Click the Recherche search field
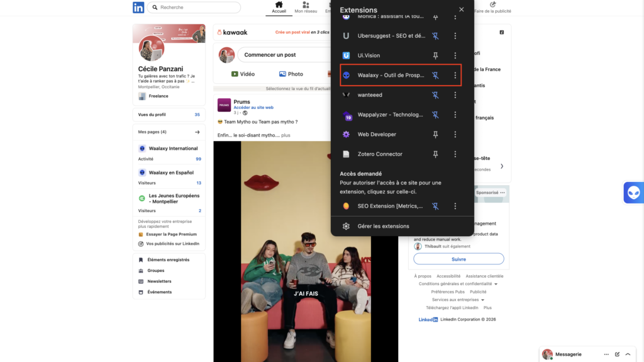This screenshot has width=644, height=362. click(x=198, y=8)
